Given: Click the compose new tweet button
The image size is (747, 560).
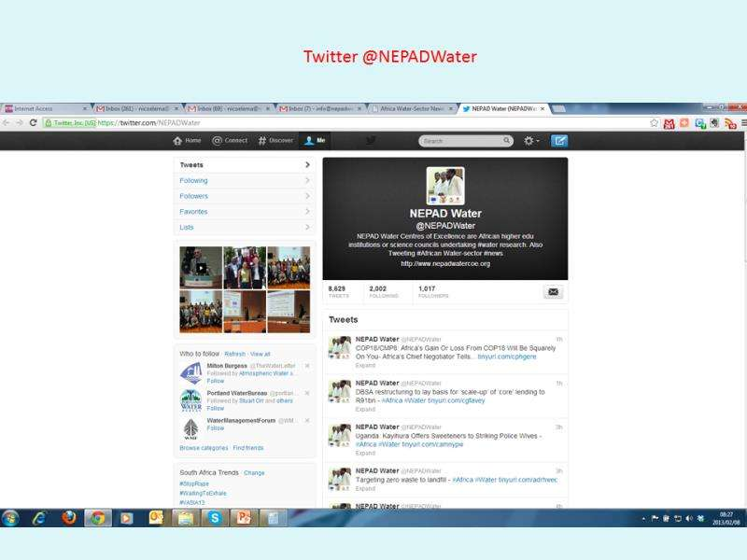Looking at the screenshot, I should tap(558, 141).
